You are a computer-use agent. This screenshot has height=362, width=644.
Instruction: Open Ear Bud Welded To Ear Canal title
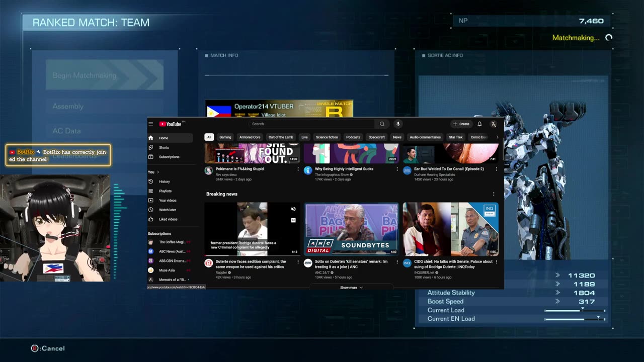click(x=449, y=169)
